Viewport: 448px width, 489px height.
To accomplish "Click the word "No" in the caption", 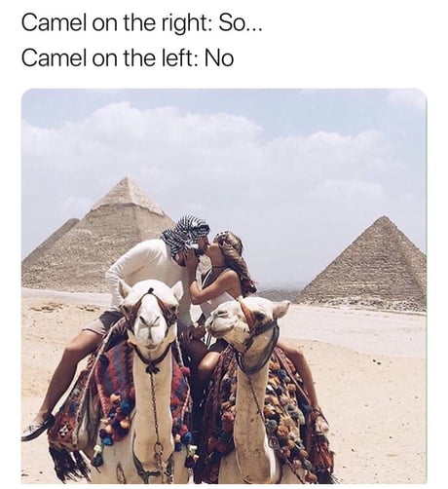I will coord(219,58).
